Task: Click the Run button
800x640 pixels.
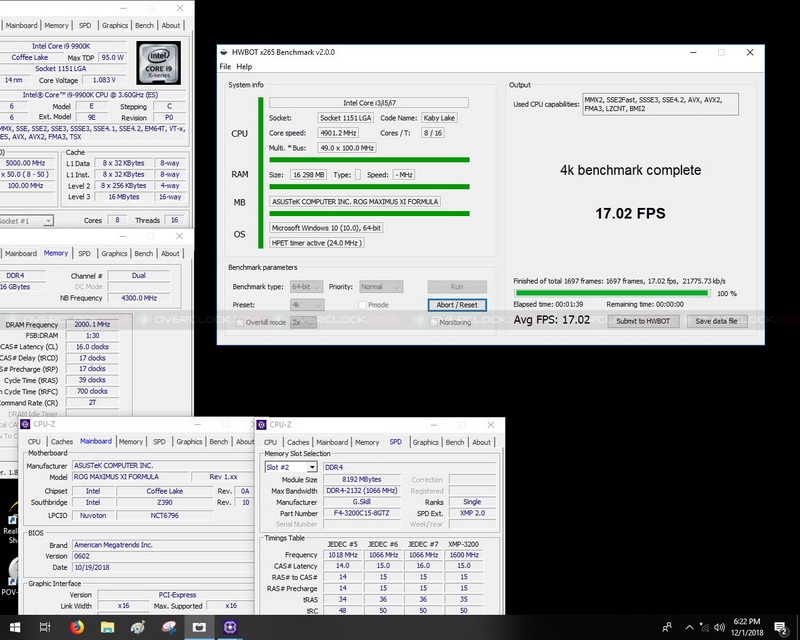Action: [x=457, y=287]
